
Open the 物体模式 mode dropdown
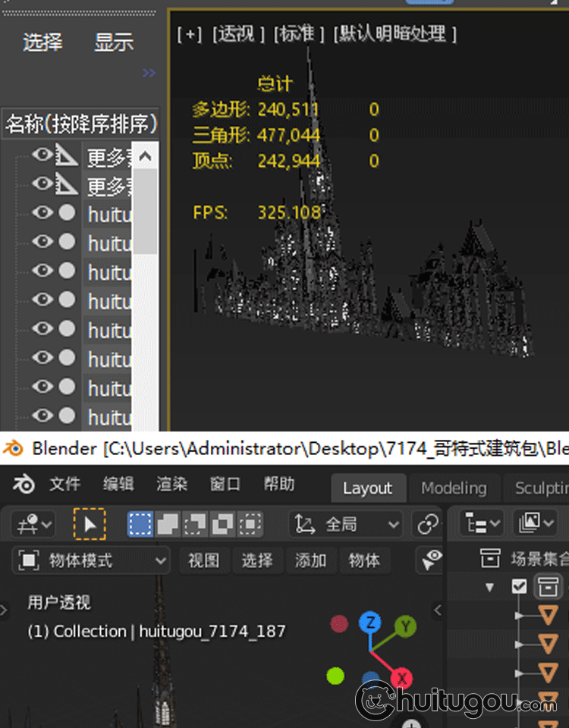[90, 560]
